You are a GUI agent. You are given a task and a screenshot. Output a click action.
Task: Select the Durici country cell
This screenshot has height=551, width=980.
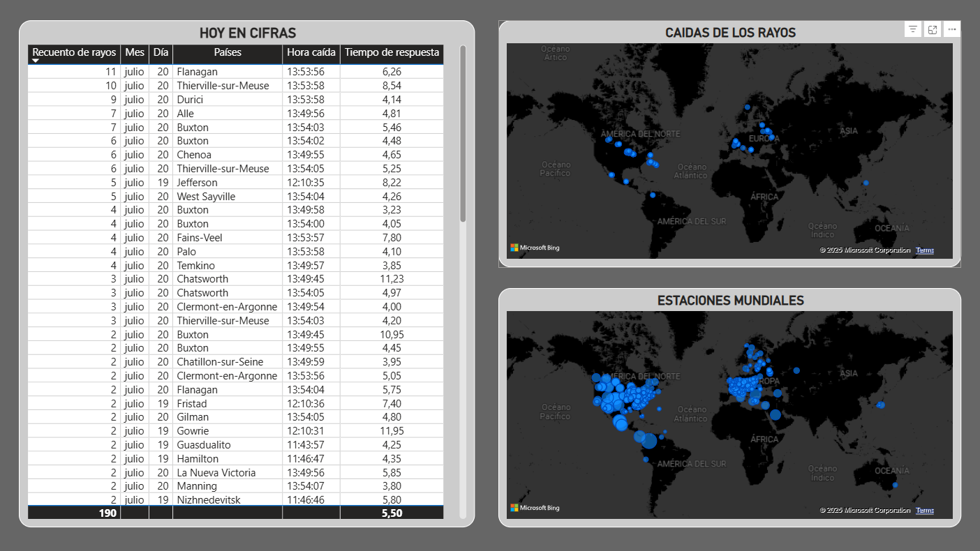tap(228, 100)
